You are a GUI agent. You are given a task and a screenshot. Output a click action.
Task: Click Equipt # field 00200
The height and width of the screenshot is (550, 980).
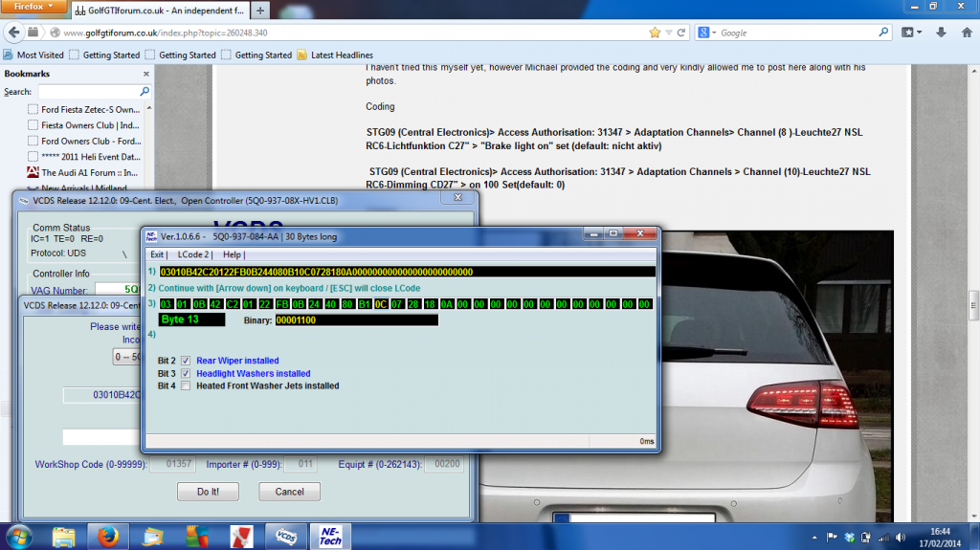click(x=444, y=464)
